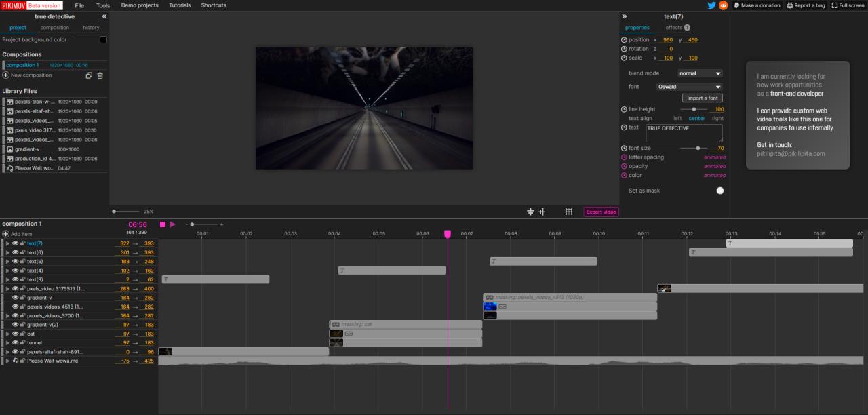
Task: Click the Export video button
Action: [601, 212]
